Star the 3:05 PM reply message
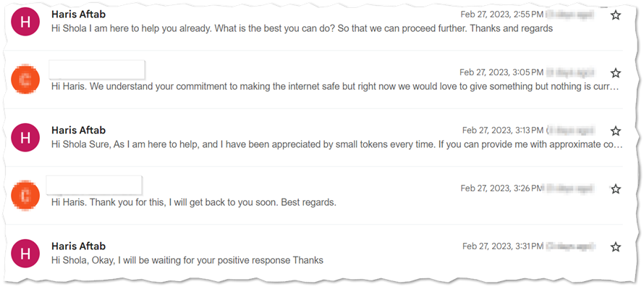644x287 pixels. (x=615, y=72)
